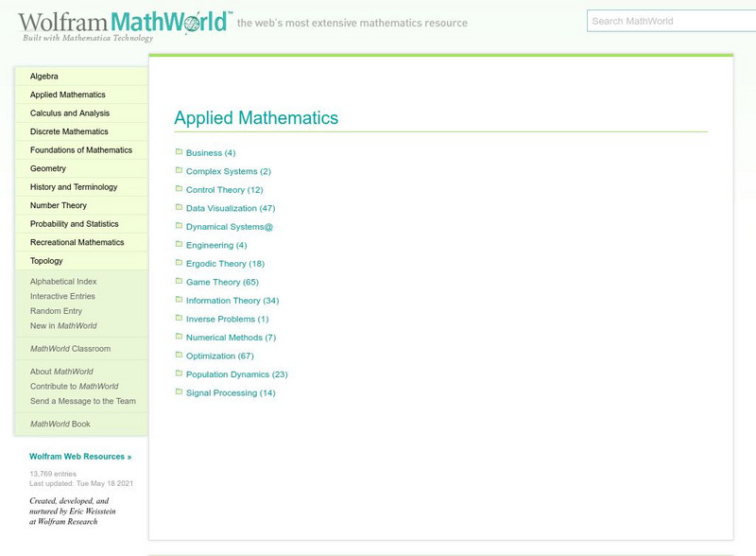
Task: Click the Random Entry link
Action: 56,311
